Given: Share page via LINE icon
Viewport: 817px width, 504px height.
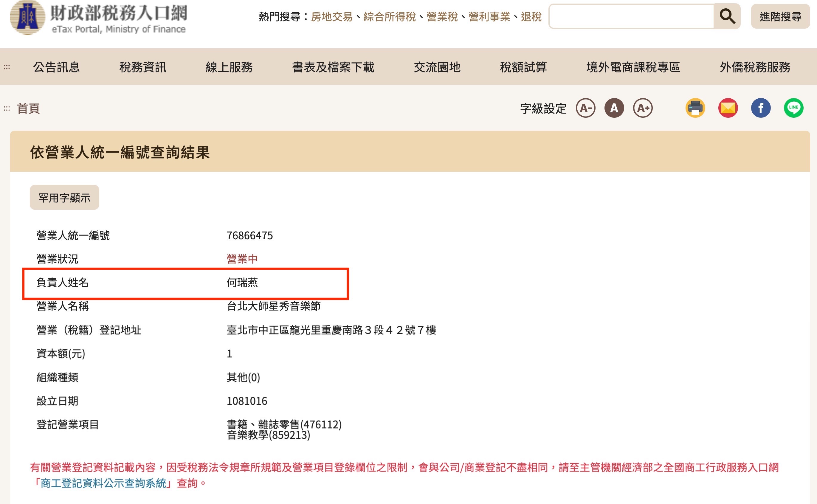Looking at the screenshot, I should (793, 108).
